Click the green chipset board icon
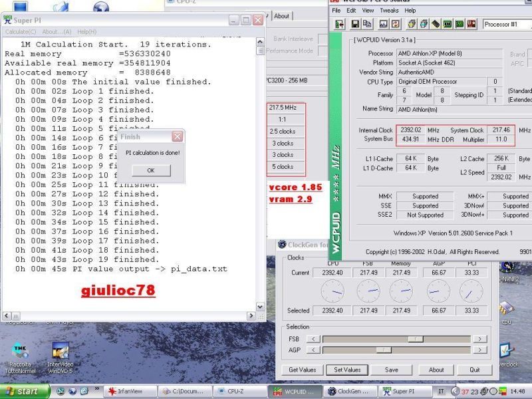532x399 pixels. [448, 24]
